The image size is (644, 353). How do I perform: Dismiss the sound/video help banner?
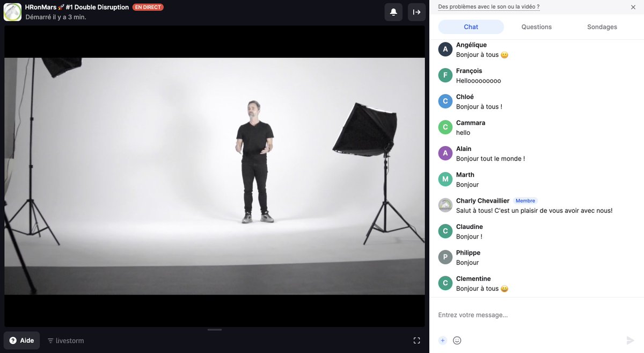click(633, 7)
